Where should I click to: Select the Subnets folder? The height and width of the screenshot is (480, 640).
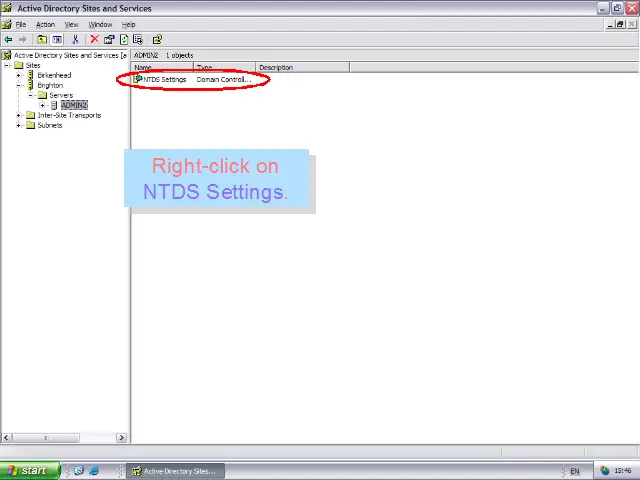pos(50,125)
